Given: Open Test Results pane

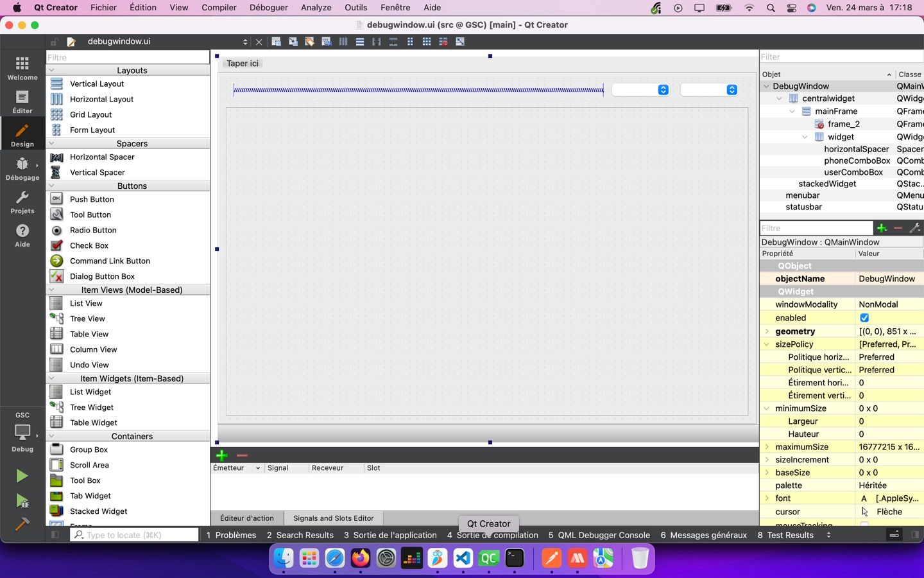Looking at the screenshot, I should coord(785,535).
